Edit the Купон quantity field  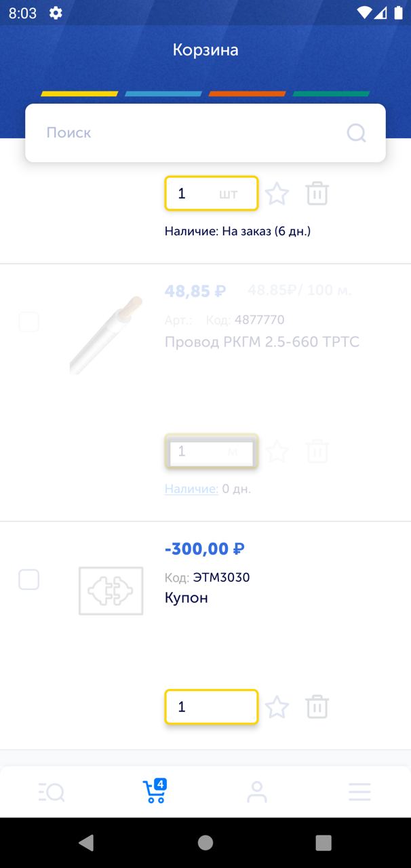(x=212, y=707)
